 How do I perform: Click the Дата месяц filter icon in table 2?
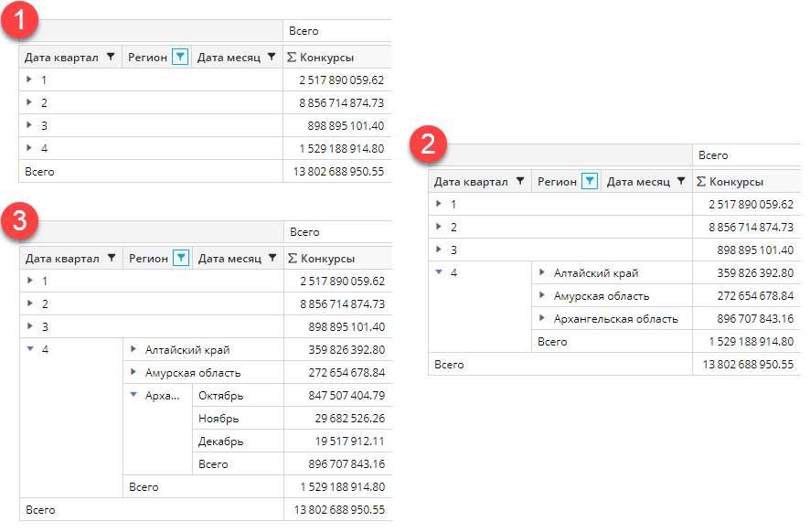pos(681,182)
